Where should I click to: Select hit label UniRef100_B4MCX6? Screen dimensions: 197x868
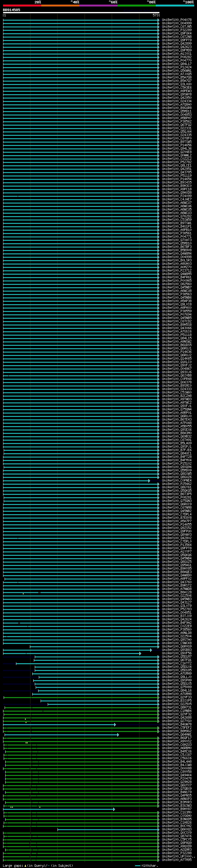177,751
